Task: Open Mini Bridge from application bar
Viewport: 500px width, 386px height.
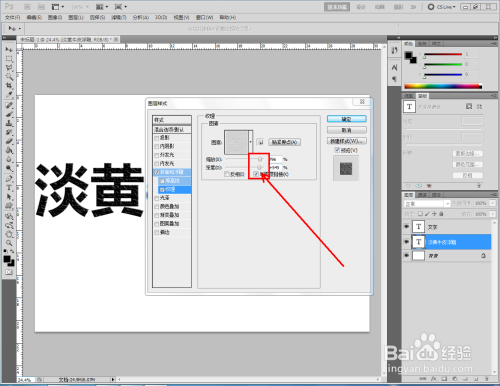Action: (41, 7)
